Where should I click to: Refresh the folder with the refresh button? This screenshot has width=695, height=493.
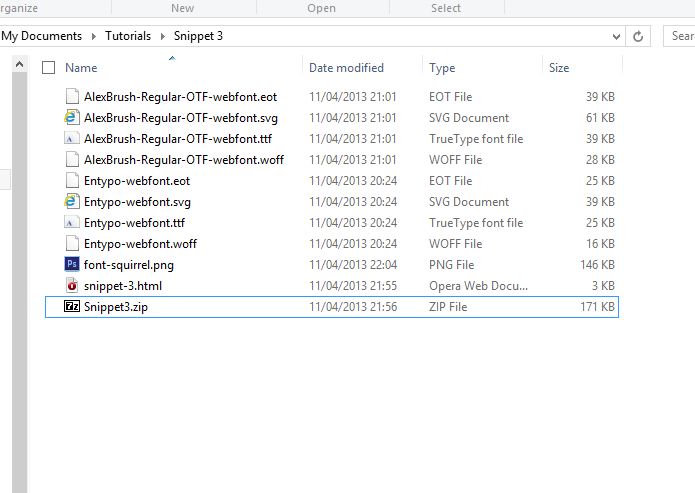pos(638,36)
